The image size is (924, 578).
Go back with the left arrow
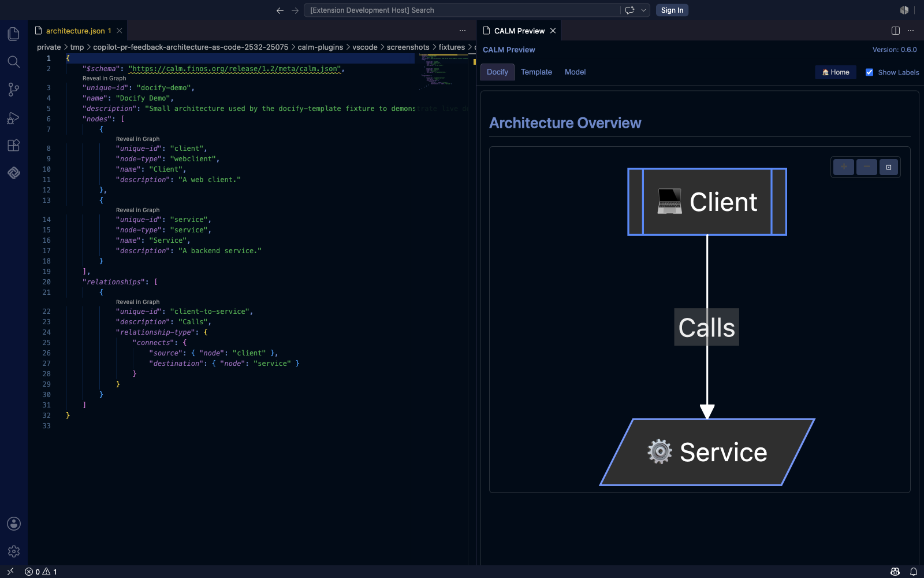point(280,10)
